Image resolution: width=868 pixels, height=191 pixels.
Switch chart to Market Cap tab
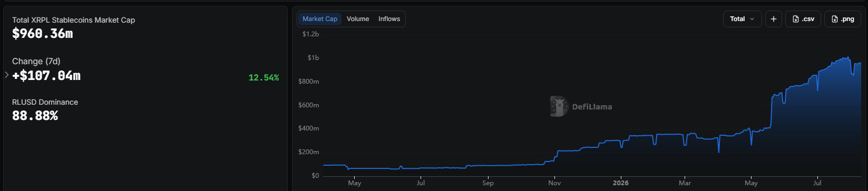(320, 19)
